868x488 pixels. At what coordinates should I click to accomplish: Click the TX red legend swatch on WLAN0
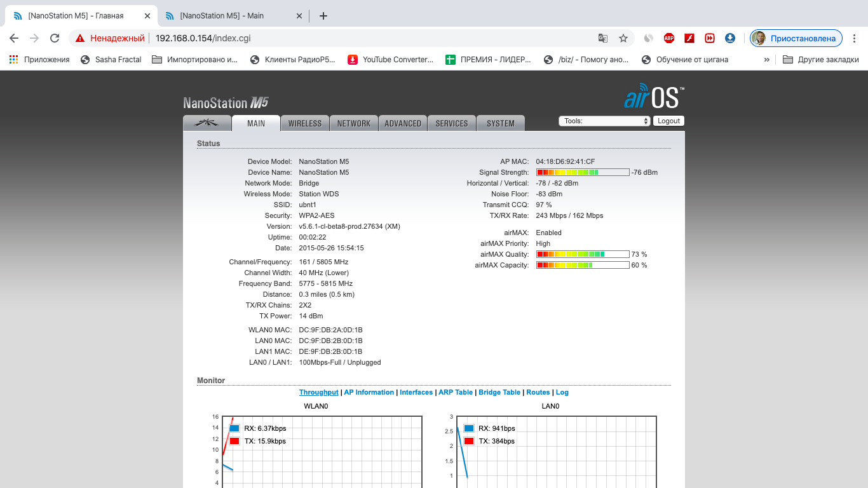coord(234,441)
